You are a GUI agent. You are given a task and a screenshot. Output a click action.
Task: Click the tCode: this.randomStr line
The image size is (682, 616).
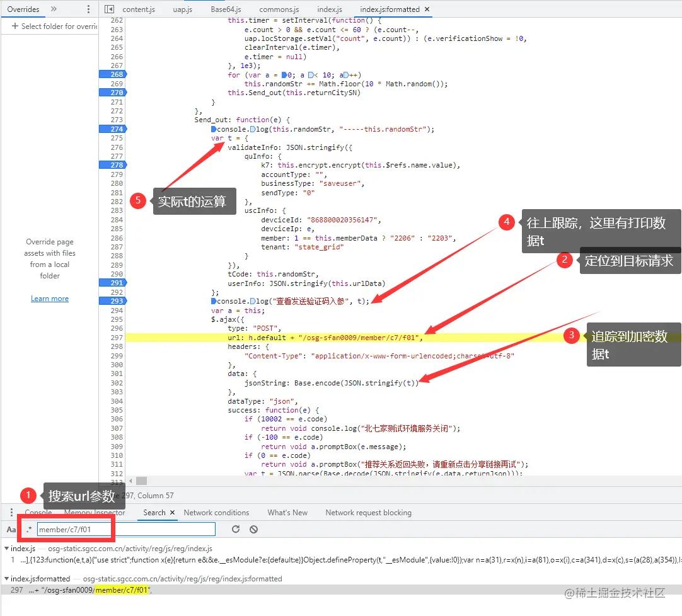(x=273, y=275)
